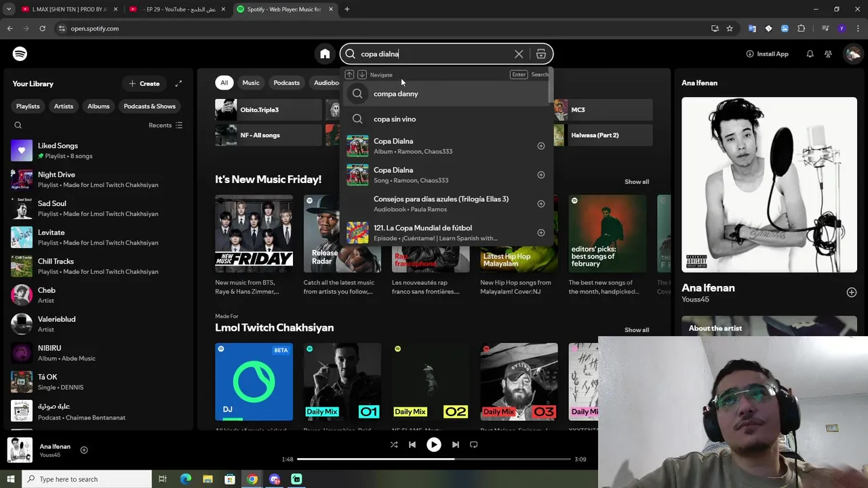Filter library by Artists
This screenshot has width=868, height=488.
tap(64, 106)
